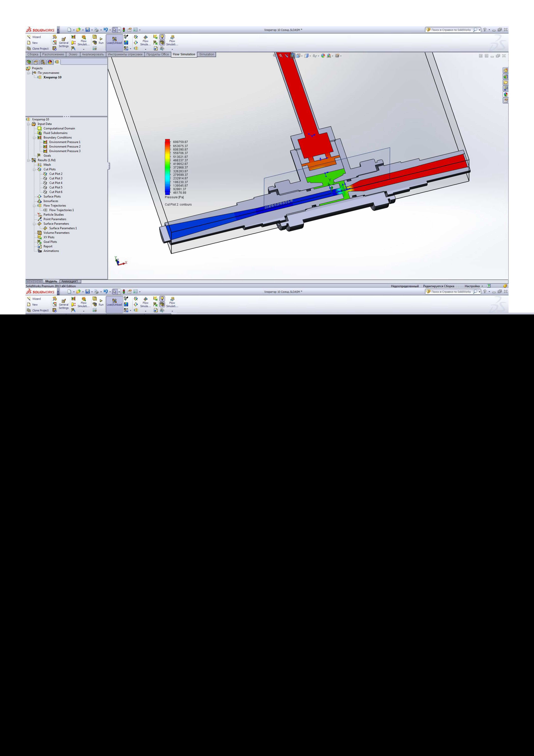This screenshot has width=534, height=756.
Task: Click the Previous View icon
Action: click(x=287, y=56)
